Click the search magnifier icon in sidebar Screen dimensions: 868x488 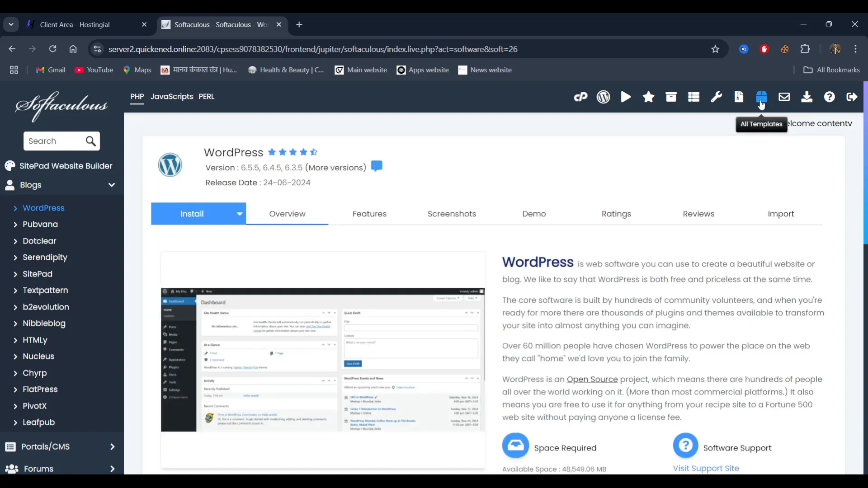(x=90, y=141)
